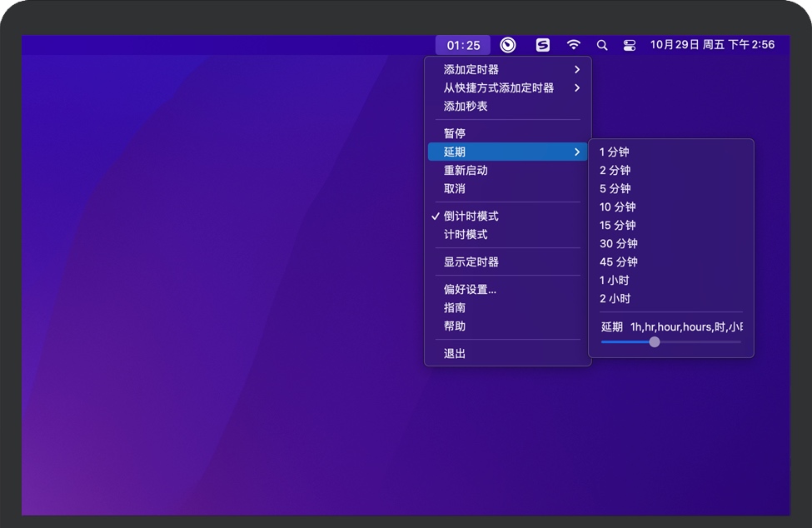Click the 01:25 countdown timer display
Viewport: 812px width, 528px height.
[463, 45]
